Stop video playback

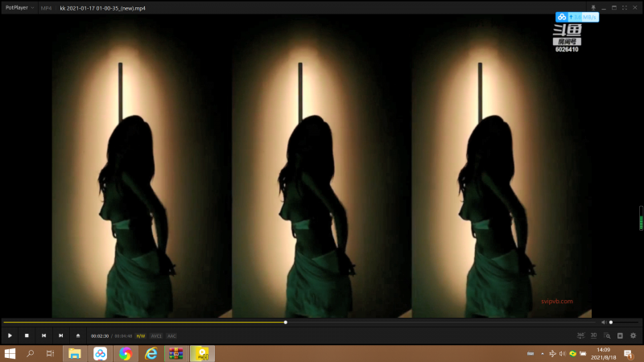[x=27, y=335]
